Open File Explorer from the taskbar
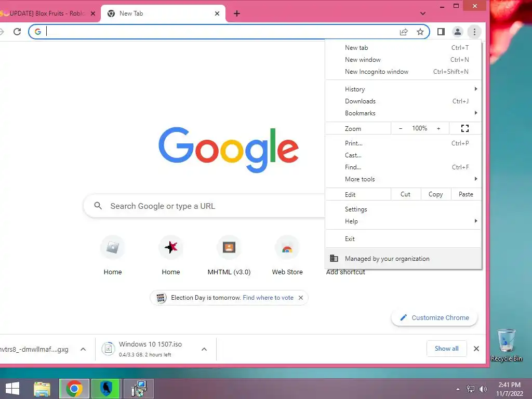Viewport: 532px width, 399px height. (x=42, y=389)
